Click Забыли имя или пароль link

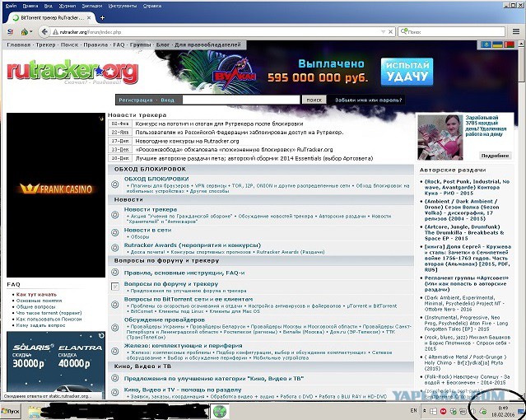(368, 100)
